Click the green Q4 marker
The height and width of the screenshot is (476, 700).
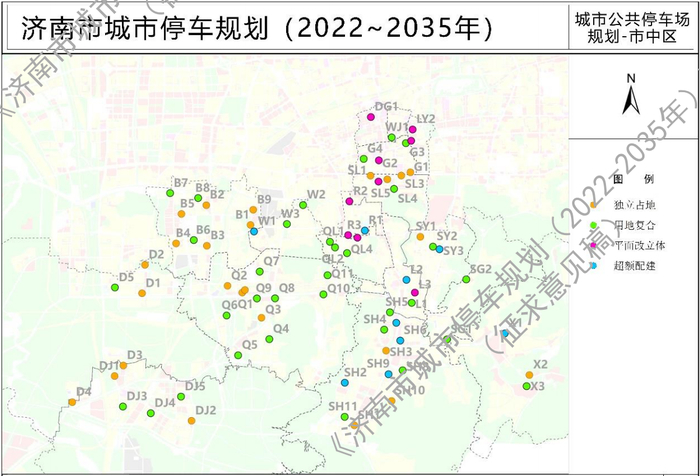(x=269, y=339)
